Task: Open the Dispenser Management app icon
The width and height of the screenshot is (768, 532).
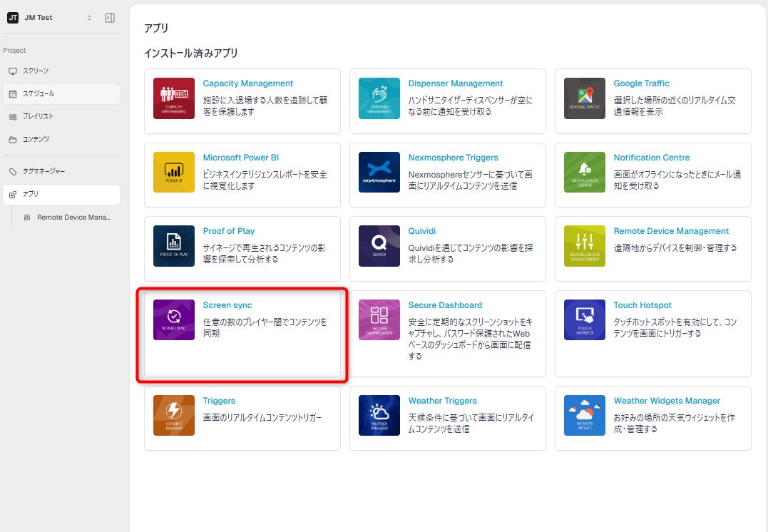Action: (379, 98)
